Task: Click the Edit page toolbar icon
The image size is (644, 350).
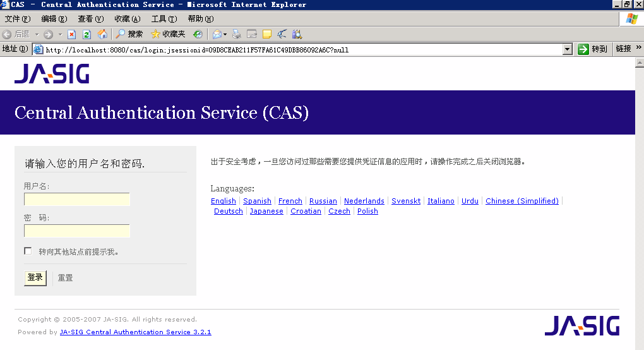Action: click(252, 34)
